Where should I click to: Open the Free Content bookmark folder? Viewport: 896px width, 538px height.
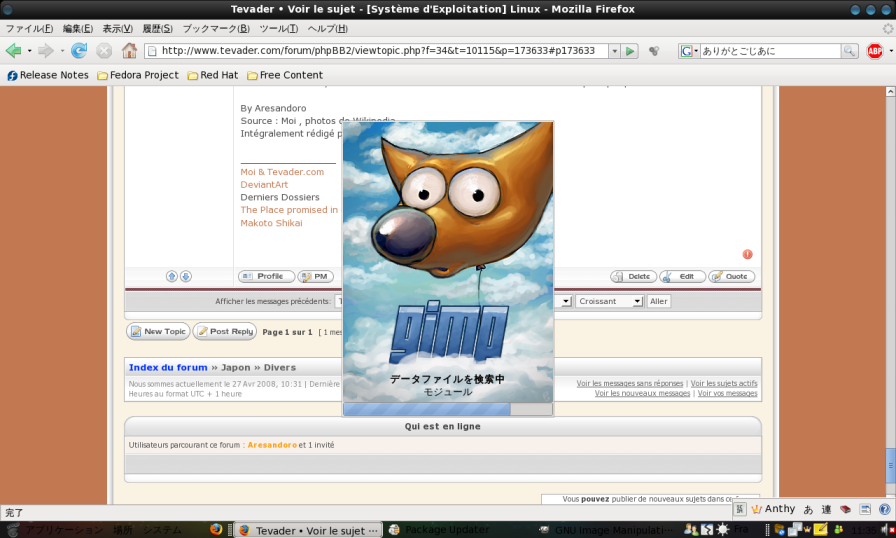(x=285, y=75)
